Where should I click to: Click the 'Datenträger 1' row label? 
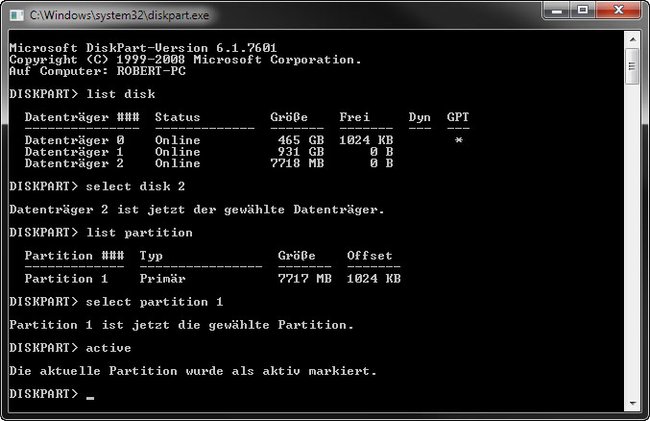[x=74, y=152]
